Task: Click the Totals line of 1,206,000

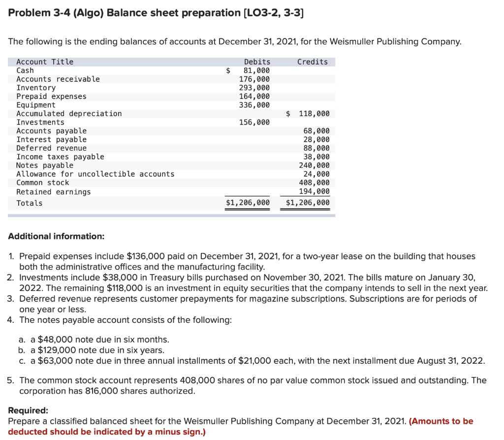Action: pos(249,203)
